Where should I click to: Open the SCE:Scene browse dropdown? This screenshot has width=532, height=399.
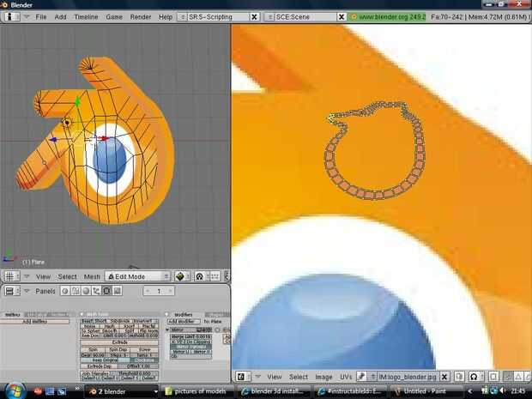269,16
